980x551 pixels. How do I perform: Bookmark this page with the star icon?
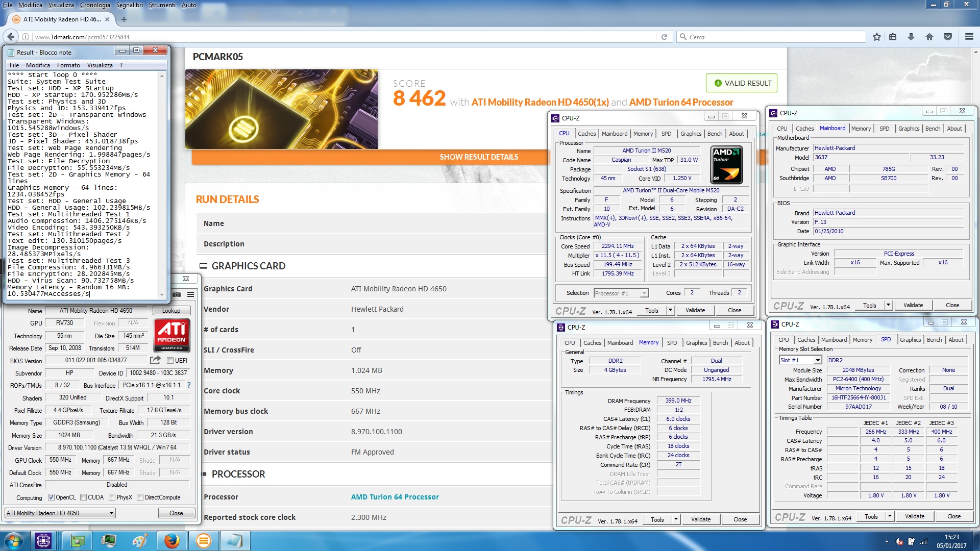(877, 37)
